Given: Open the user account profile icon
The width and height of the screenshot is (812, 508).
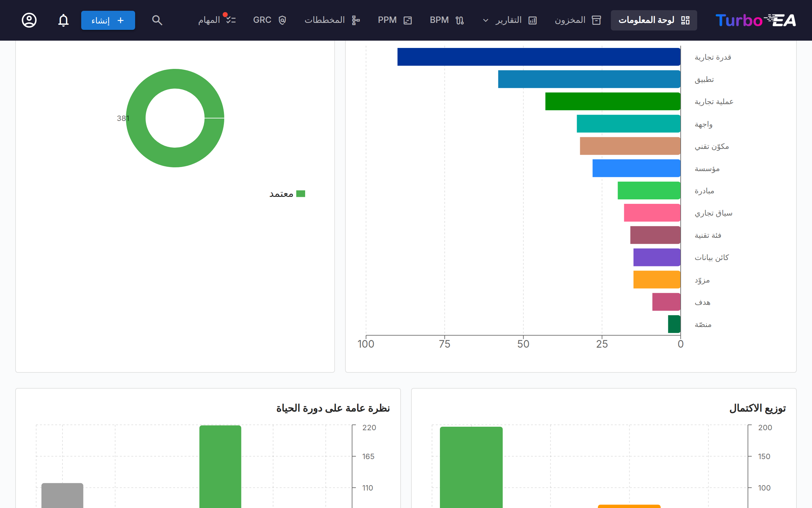Looking at the screenshot, I should (29, 20).
